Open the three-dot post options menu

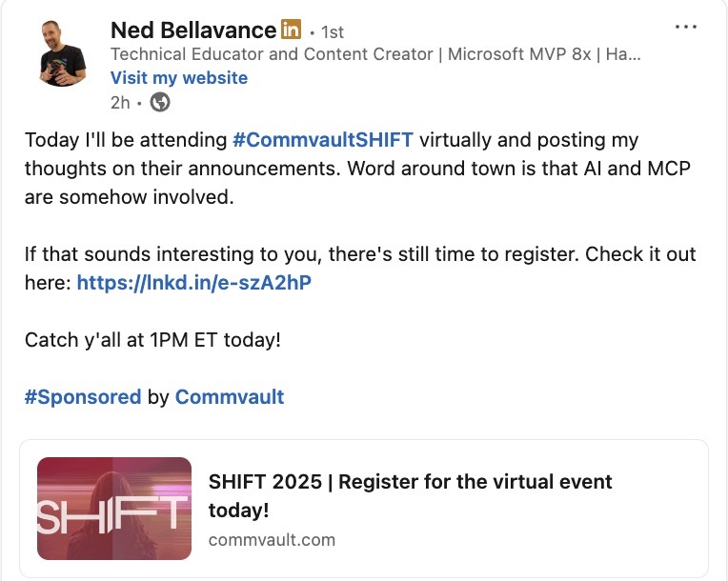click(685, 27)
